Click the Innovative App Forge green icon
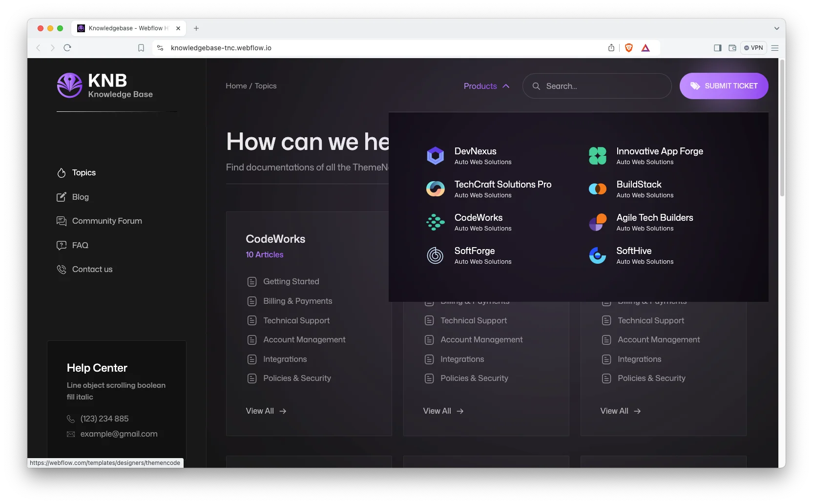Viewport: 813px width, 504px height. [x=597, y=156]
